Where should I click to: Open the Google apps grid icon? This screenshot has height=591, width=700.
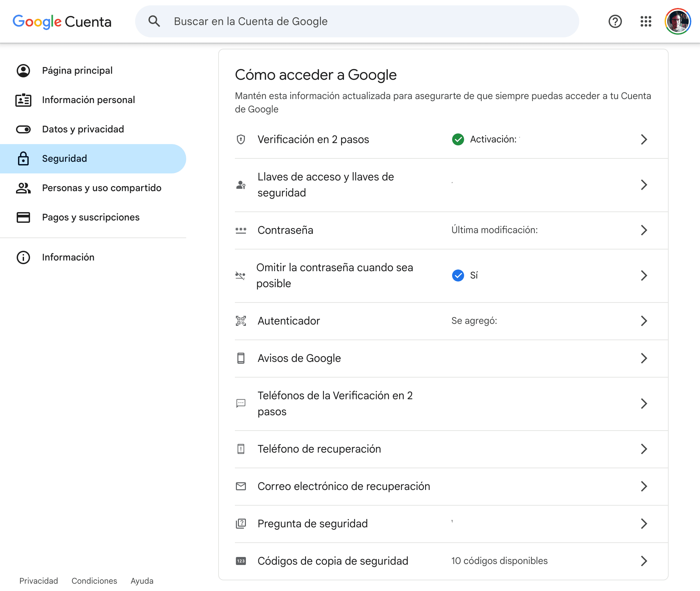tap(645, 21)
